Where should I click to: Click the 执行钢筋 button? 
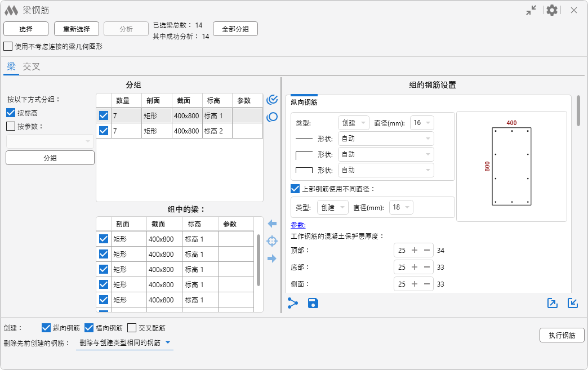click(x=562, y=335)
